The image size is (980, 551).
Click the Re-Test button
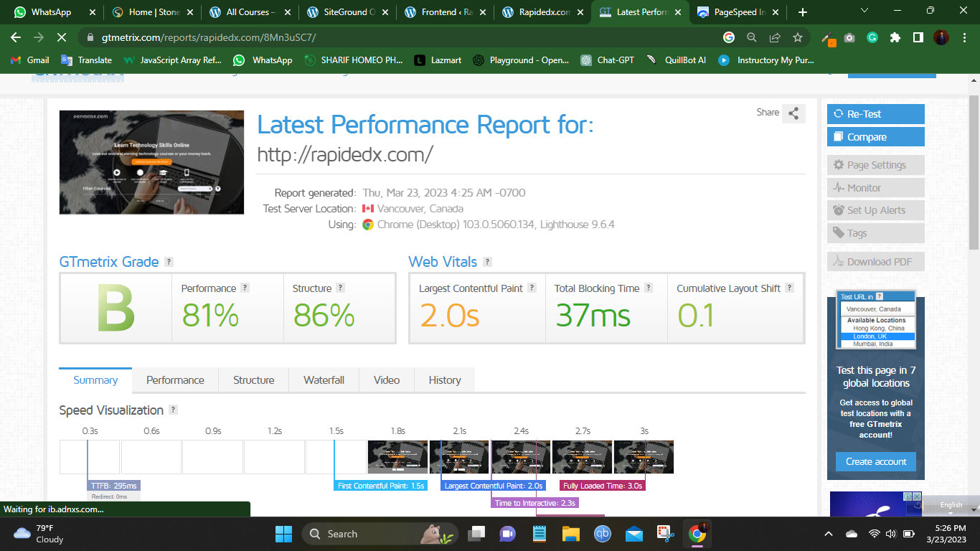pyautogui.click(x=875, y=114)
